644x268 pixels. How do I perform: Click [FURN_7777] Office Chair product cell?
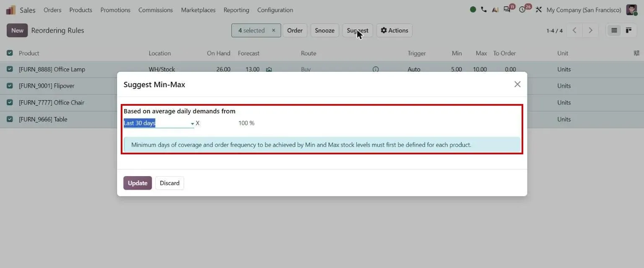click(52, 102)
